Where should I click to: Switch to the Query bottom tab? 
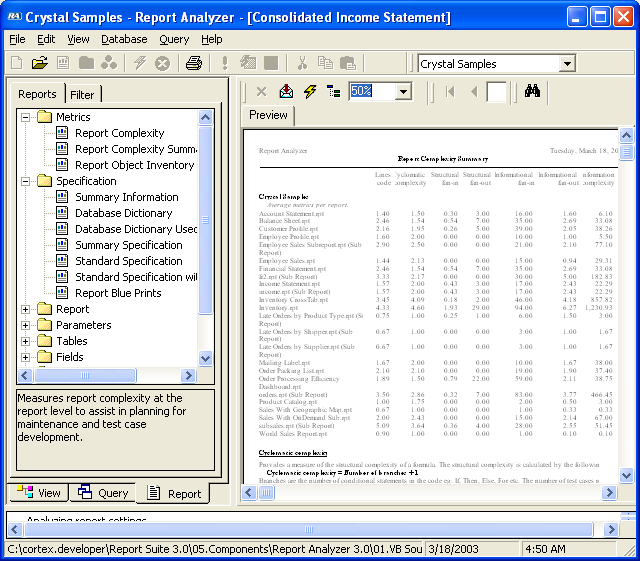coord(103,492)
